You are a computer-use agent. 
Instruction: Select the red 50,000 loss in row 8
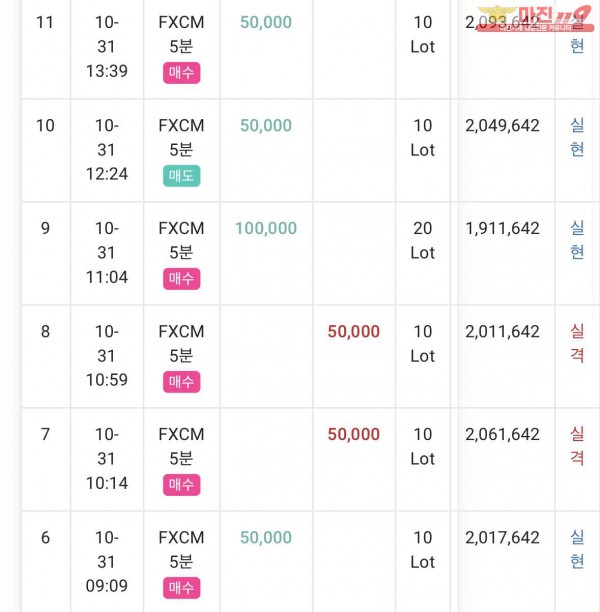tap(354, 331)
